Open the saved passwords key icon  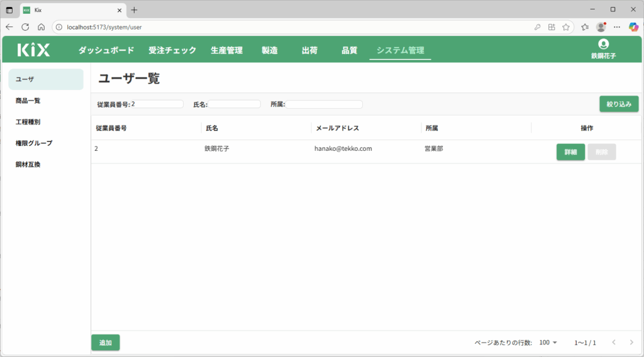[537, 27]
